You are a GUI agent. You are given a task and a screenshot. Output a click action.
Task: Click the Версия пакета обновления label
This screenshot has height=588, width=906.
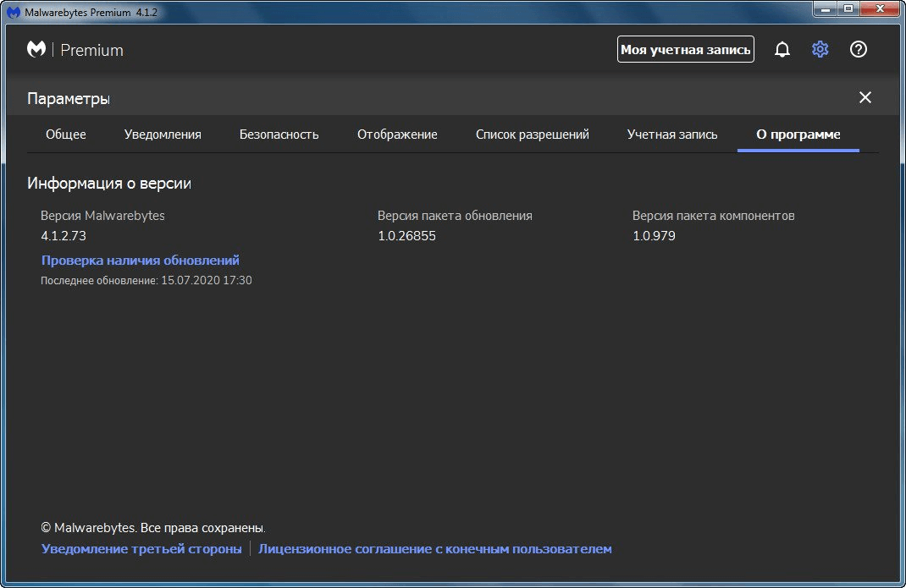coord(455,216)
